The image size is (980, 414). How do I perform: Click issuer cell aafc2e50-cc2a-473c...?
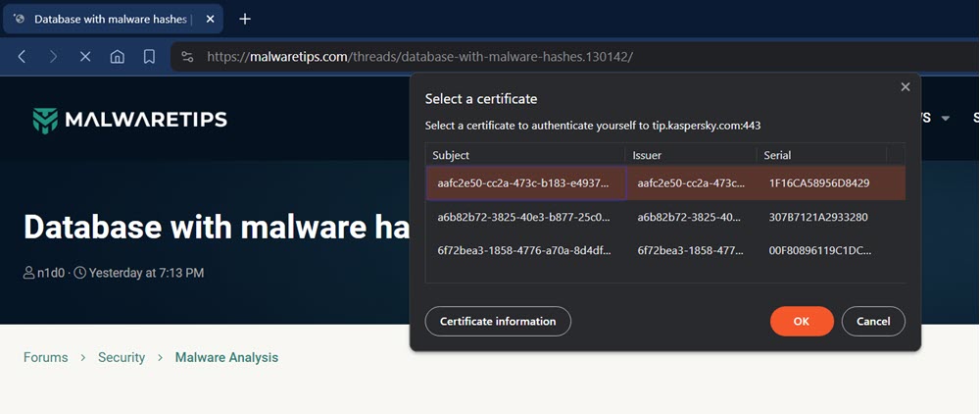tap(691, 183)
